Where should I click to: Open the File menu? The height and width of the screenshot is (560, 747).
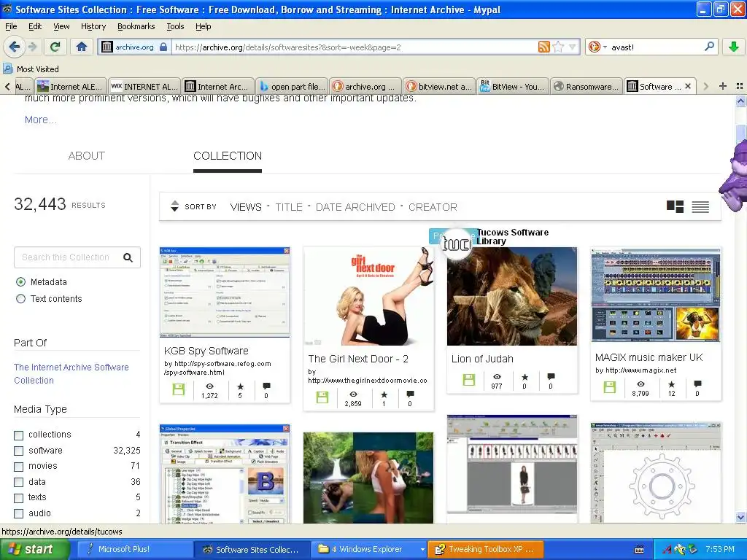click(x=11, y=26)
